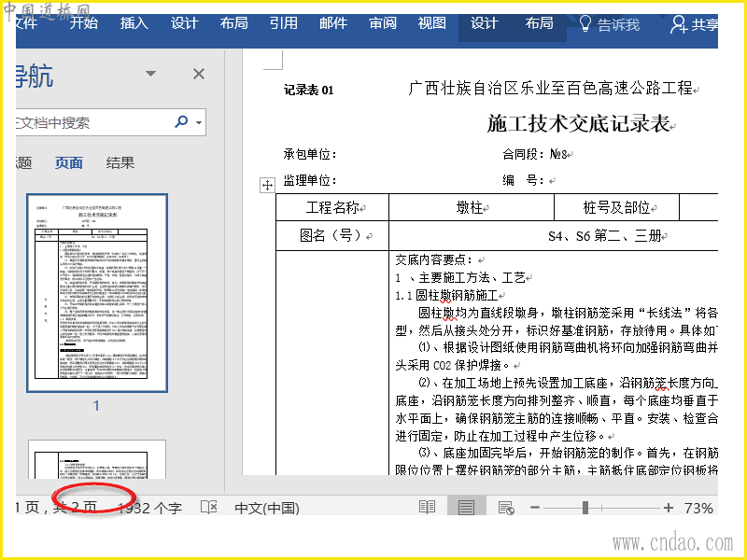Click the zoom slider handle

[x=585, y=508]
